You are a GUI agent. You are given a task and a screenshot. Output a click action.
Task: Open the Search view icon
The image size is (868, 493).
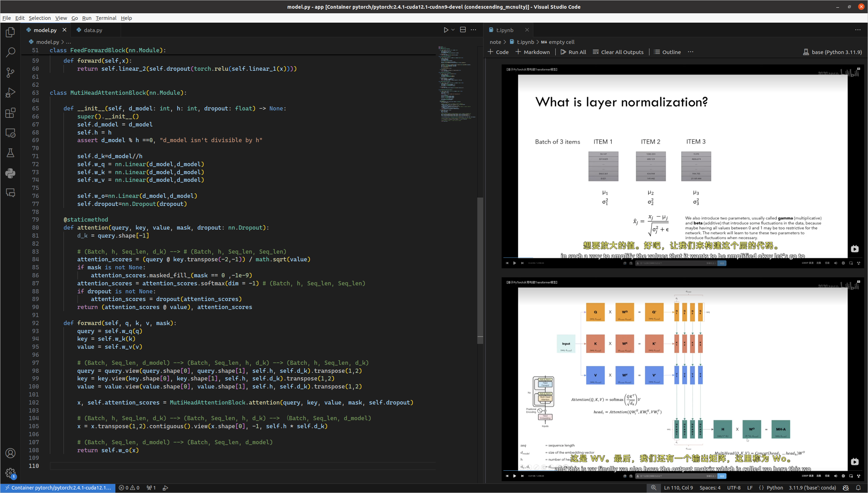tap(10, 53)
